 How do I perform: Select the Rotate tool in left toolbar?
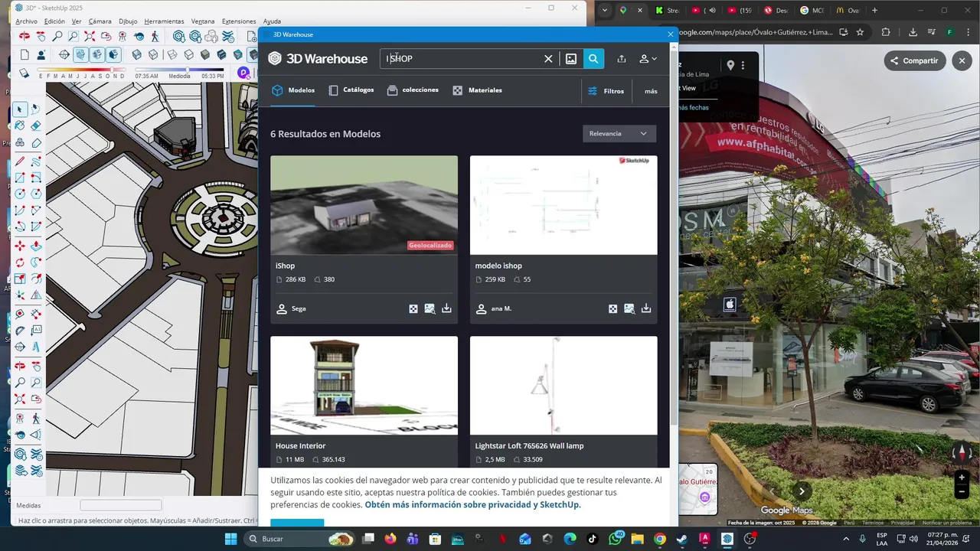pyautogui.click(x=20, y=262)
